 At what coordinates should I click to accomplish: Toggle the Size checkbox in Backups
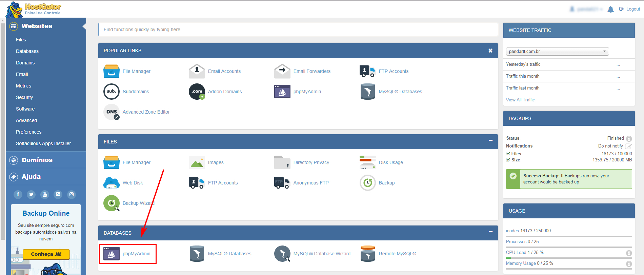[508, 160]
